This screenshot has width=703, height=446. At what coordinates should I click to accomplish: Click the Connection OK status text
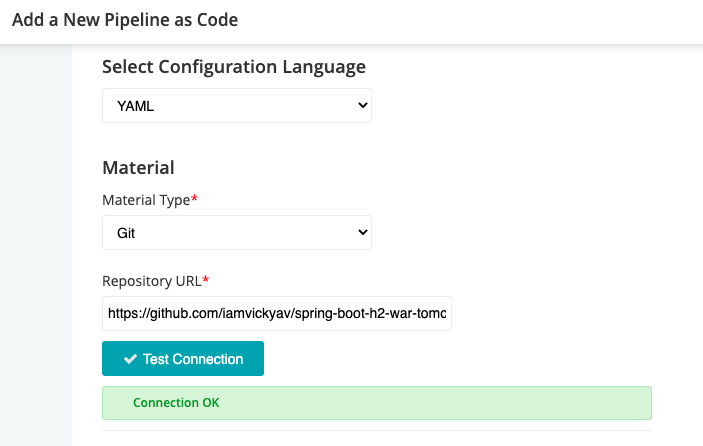(175, 403)
